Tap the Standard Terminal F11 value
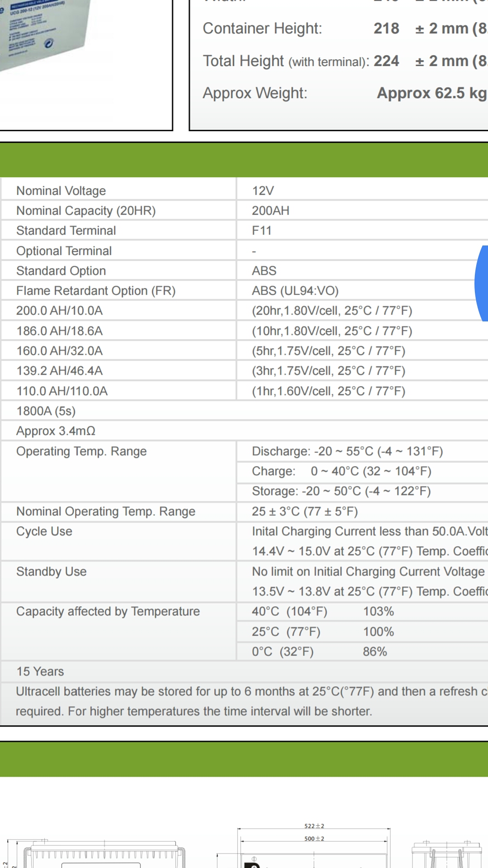488x868 pixels. (262, 231)
